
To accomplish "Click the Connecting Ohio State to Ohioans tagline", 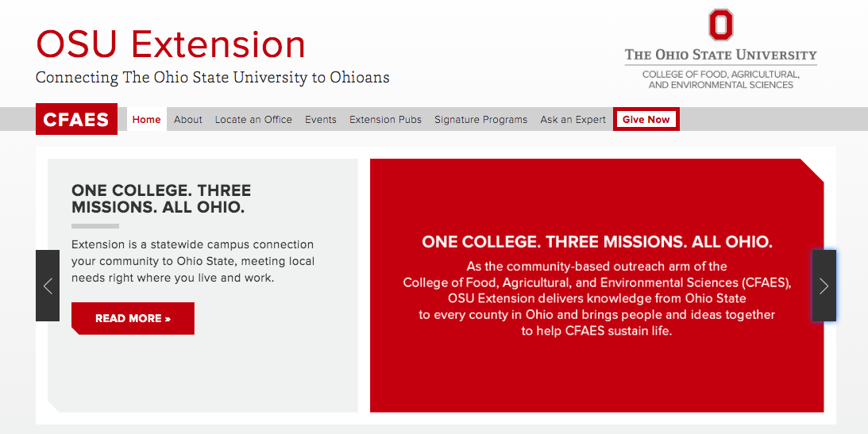I will pyautogui.click(x=212, y=78).
